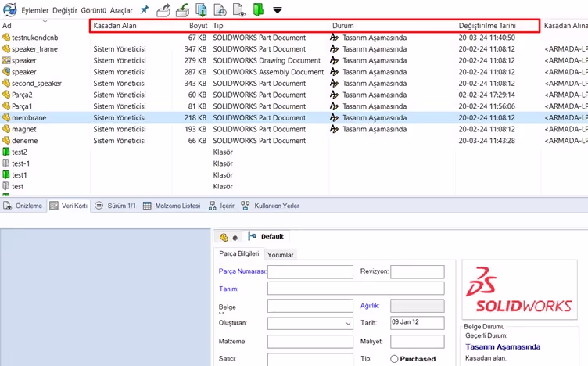Sort by the Boyut column header
The height and width of the screenshot is (366, 588).
tap(198, 26)
